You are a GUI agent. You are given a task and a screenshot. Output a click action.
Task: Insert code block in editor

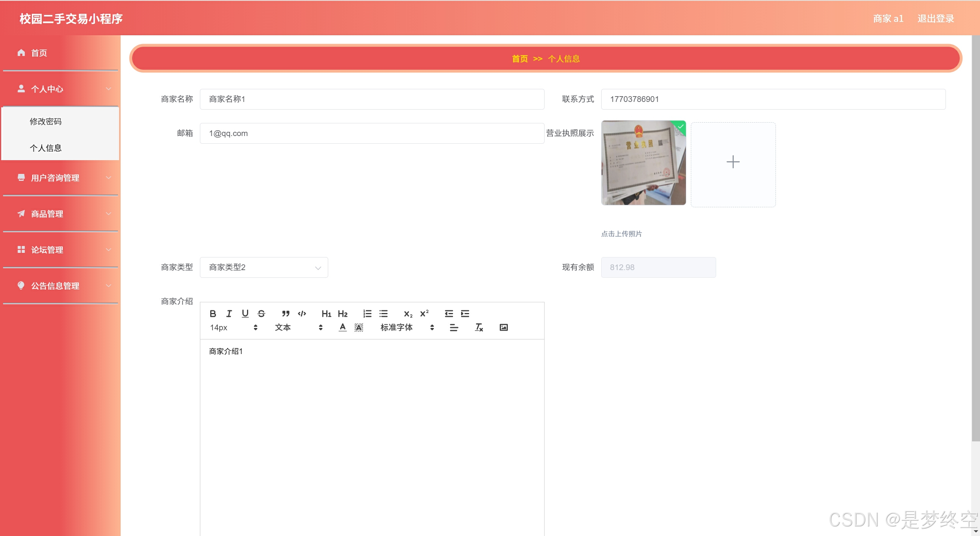point(302,314)
